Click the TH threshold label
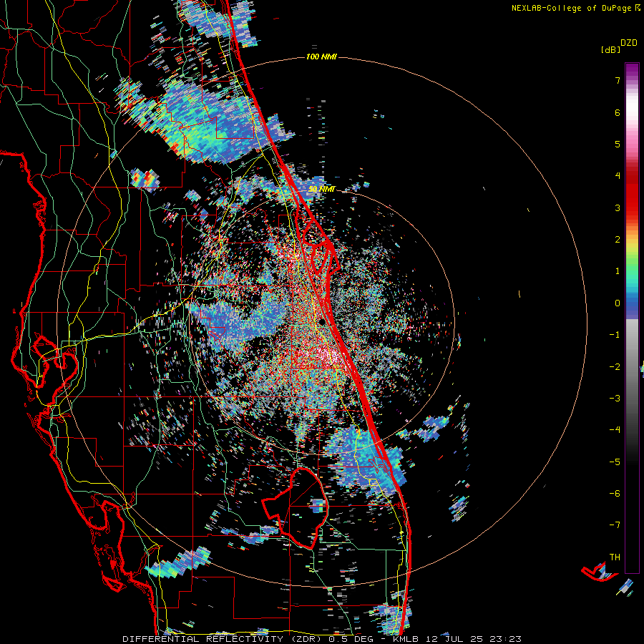 point(615,557)
